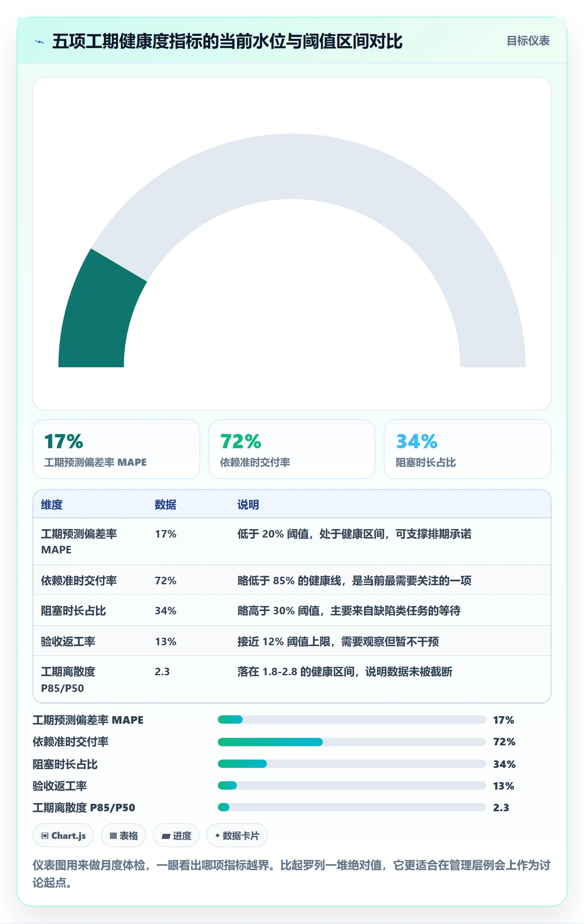Click table row label 验收返工率

coord(68,641)
